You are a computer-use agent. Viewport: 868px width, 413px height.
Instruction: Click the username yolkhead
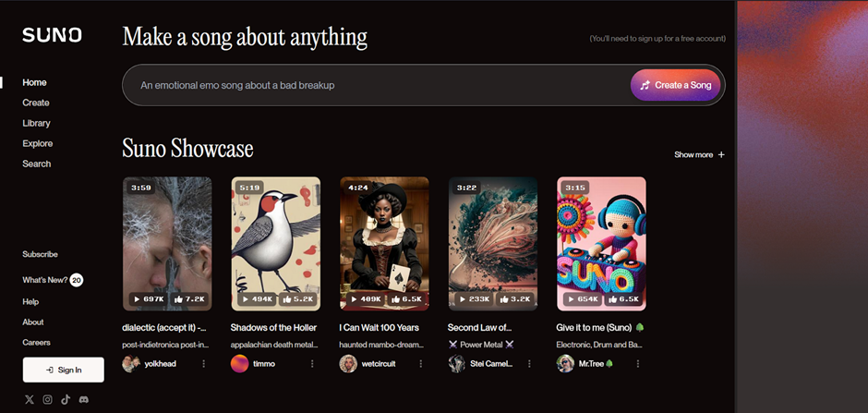pyautogui.click(x=160, y=364)
